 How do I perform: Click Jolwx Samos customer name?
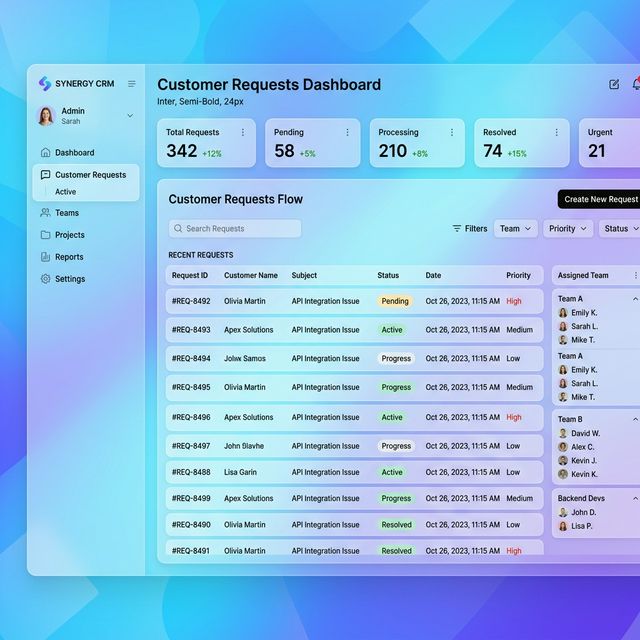point(244,358)
